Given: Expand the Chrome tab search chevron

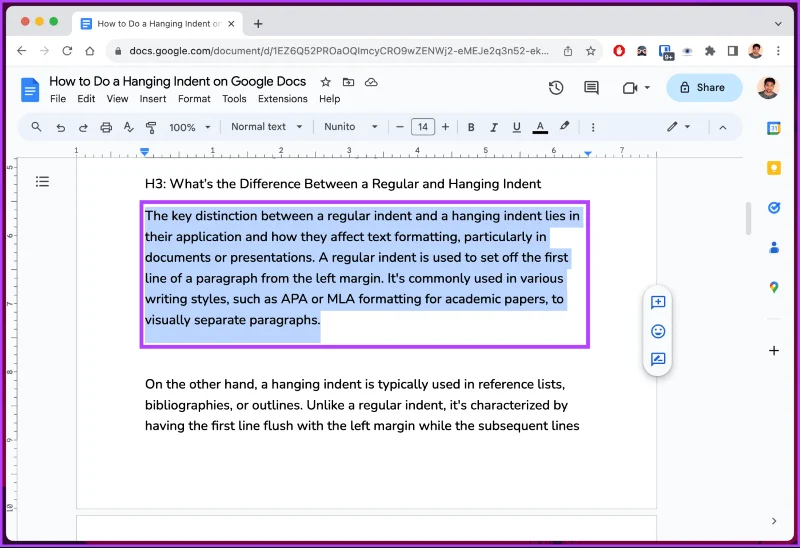Looking at the screenshot, I should [778, 23].
